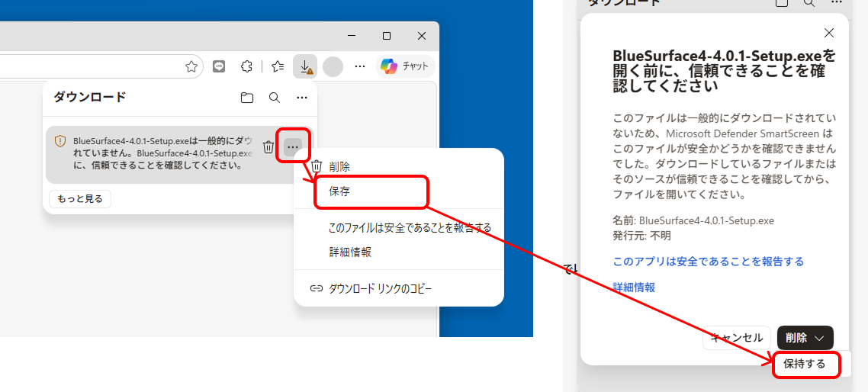Open the round profile avatar in toolbar
The height and width of the screenshot is (392, 868).
(333, 67)
